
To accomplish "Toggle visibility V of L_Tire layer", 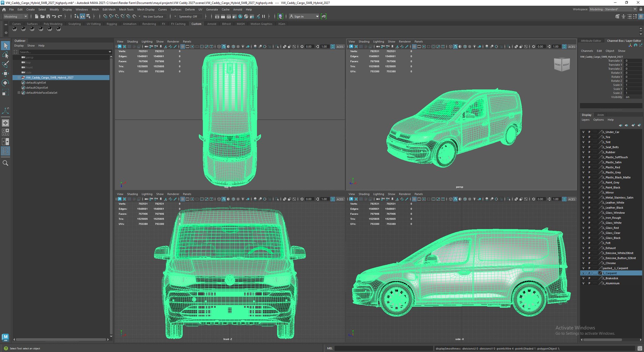I will click(x=583, y=137).
